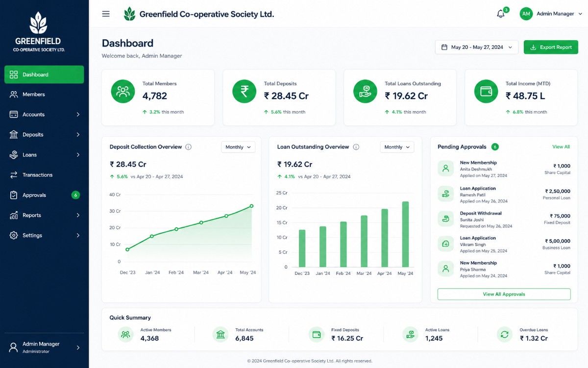Click the ₹ 48.75 L income value
The image size is (588, 368).
coord(525,96)
